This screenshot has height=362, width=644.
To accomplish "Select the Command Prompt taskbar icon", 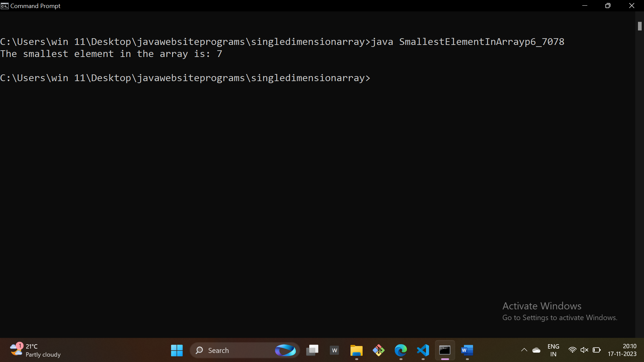I will tap(445, 350).
